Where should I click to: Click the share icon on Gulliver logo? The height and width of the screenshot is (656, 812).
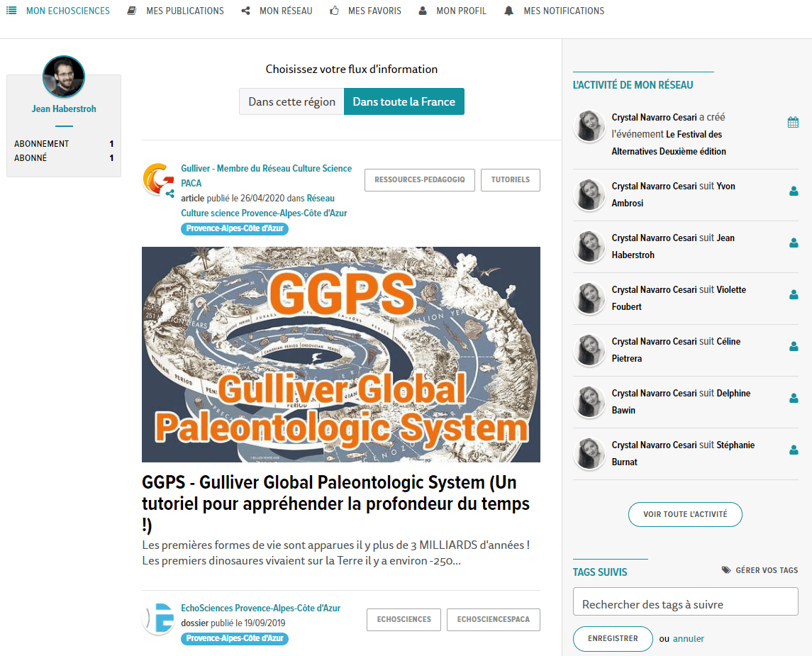point(170,194)
